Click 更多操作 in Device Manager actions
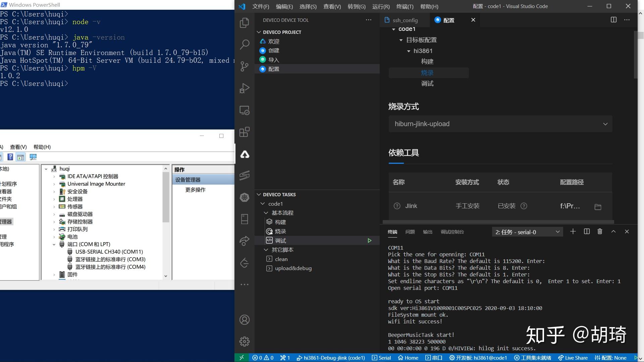This screenshot has height=362, width=644. point(195,190)
